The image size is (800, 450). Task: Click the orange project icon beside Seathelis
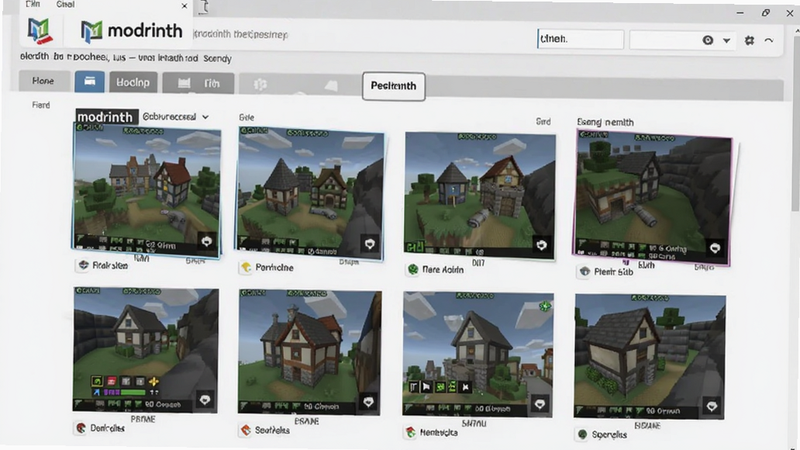tap(245, 430)
